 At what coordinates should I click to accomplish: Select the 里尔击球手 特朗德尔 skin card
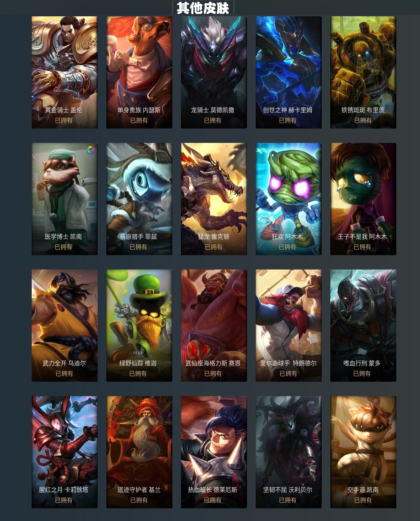289,325
